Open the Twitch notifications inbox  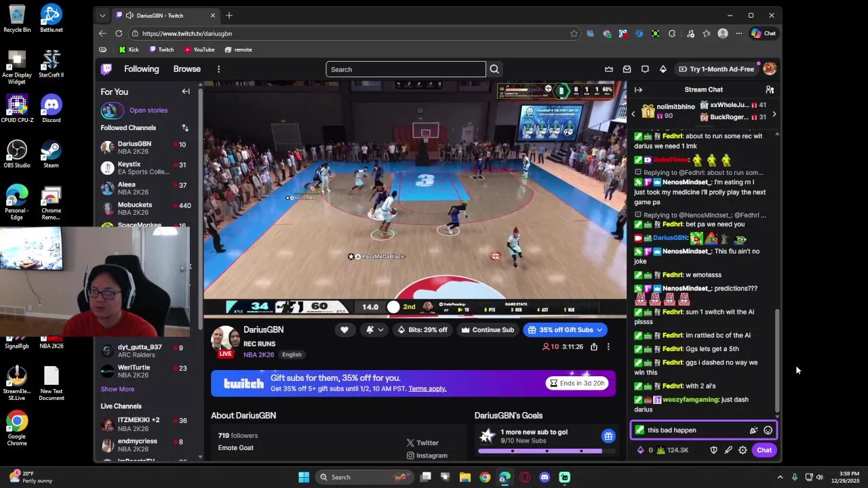coord(627,69)
